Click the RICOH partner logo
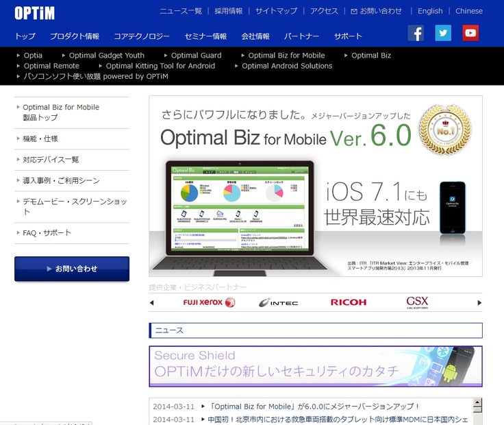 point(349,302)
